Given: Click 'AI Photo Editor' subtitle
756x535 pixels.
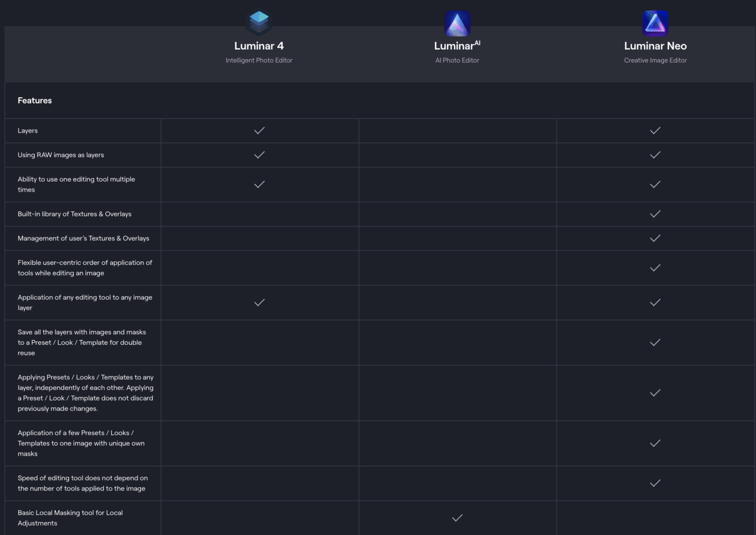Looking at the screenshot, I should pyautogui.click(x=457, y=61).
